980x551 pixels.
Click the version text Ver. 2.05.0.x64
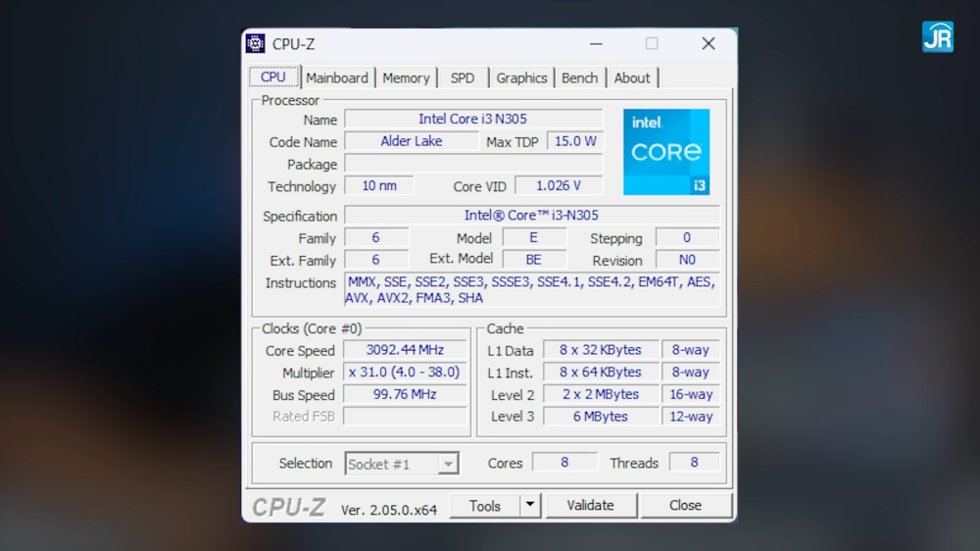point(389,510)
